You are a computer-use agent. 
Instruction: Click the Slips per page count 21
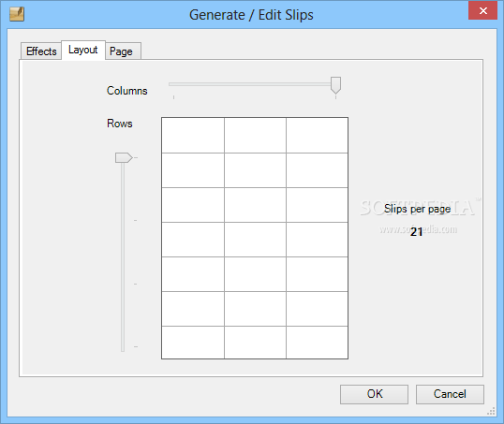pyautogui.click(x=416, y=232)
